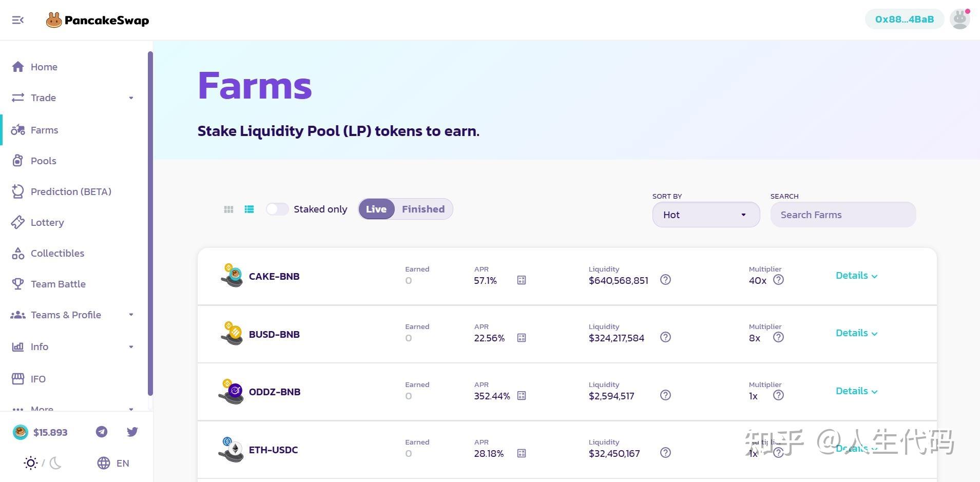Open the user avatar profile icon

(x=959, y=20)
